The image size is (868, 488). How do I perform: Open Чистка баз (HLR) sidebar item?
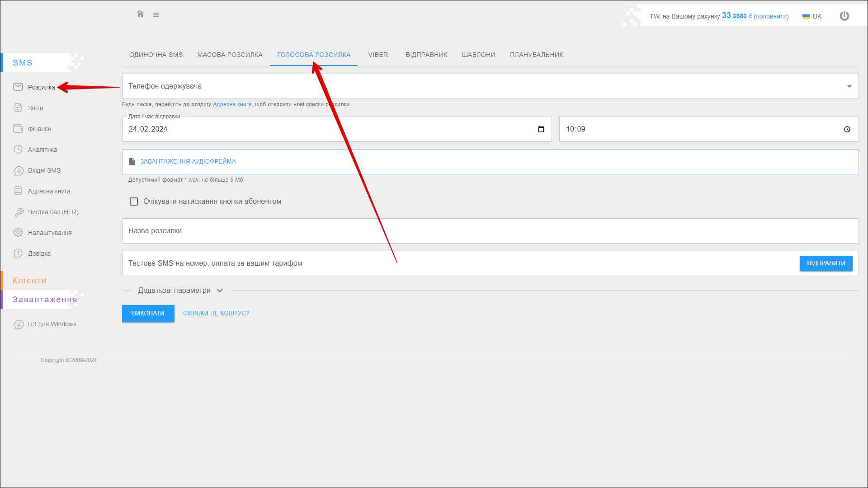pos(53,212)
